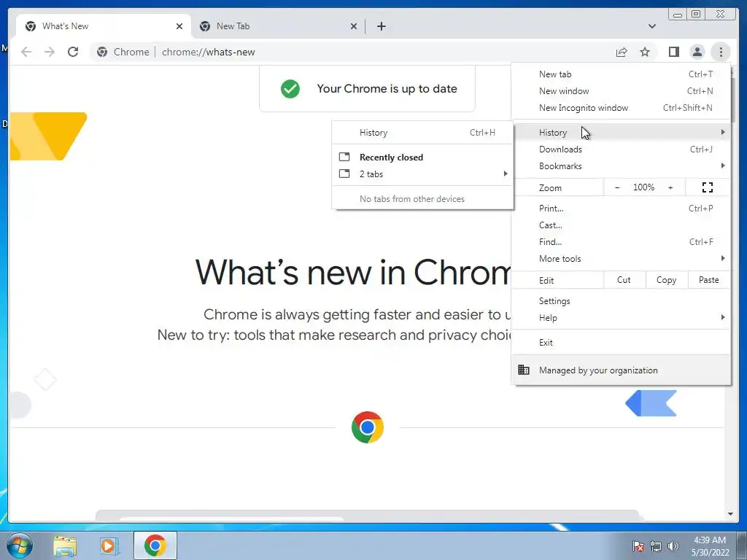Switch to the New Tab tab
The width and height of the screenshot is (747, 560).
(278, 26)
